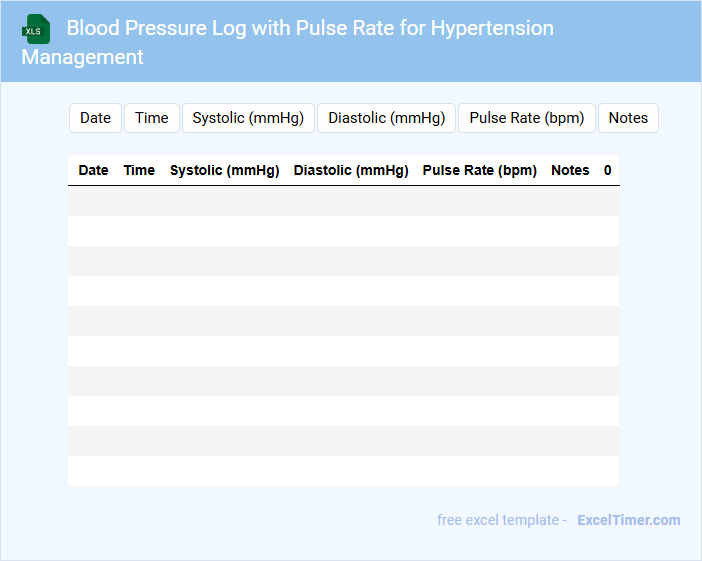Click the Notes tag button
Screen dimensions: 702x561
(x=628, y=118)
